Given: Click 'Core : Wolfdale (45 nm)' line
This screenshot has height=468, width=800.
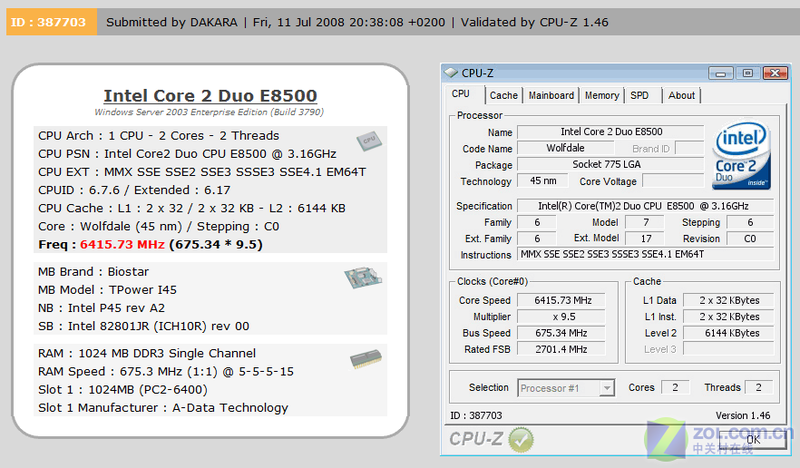Looking at the screenshot, I should pos(159,227).
